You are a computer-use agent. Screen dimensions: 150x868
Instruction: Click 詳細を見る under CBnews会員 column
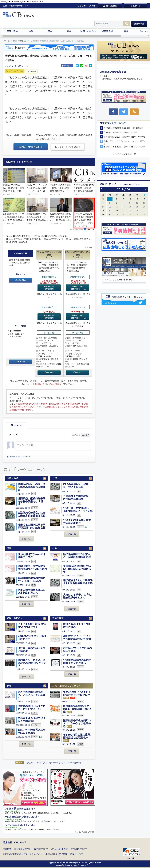tap(20, 362)
